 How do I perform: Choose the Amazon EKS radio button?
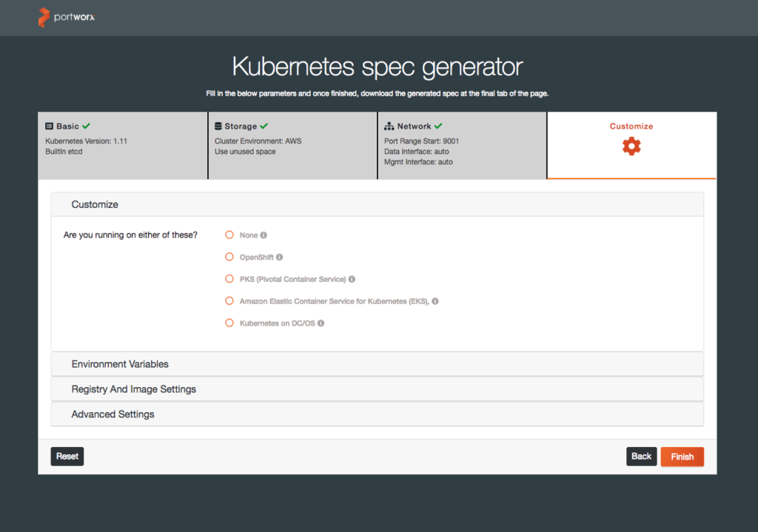(x=229, y=301)
